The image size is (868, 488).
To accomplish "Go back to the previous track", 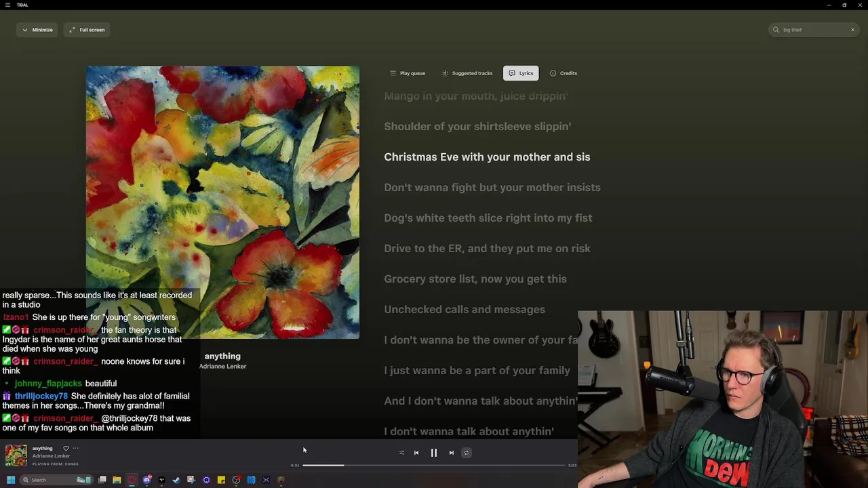I will click(x=416, y=453).
